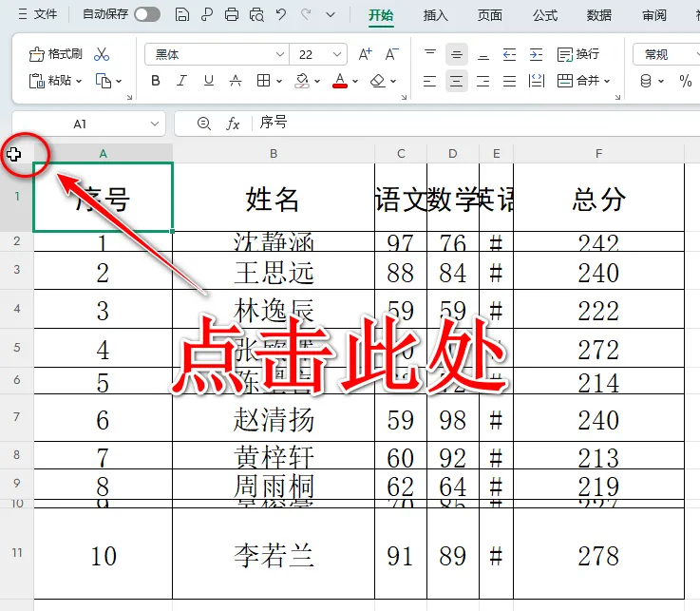Screen dimensions: 700x611
Task: Switch to the 数据 tab
Action: pos(599,15)
